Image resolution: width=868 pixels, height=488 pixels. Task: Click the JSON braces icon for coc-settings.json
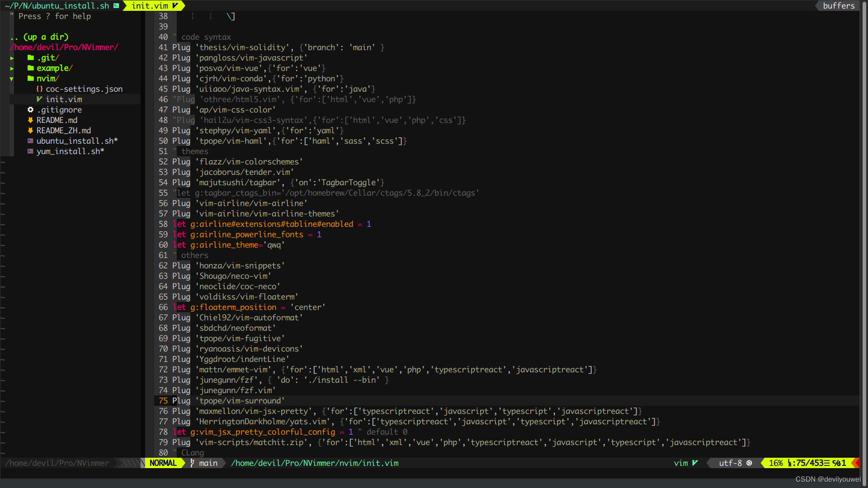39,89
